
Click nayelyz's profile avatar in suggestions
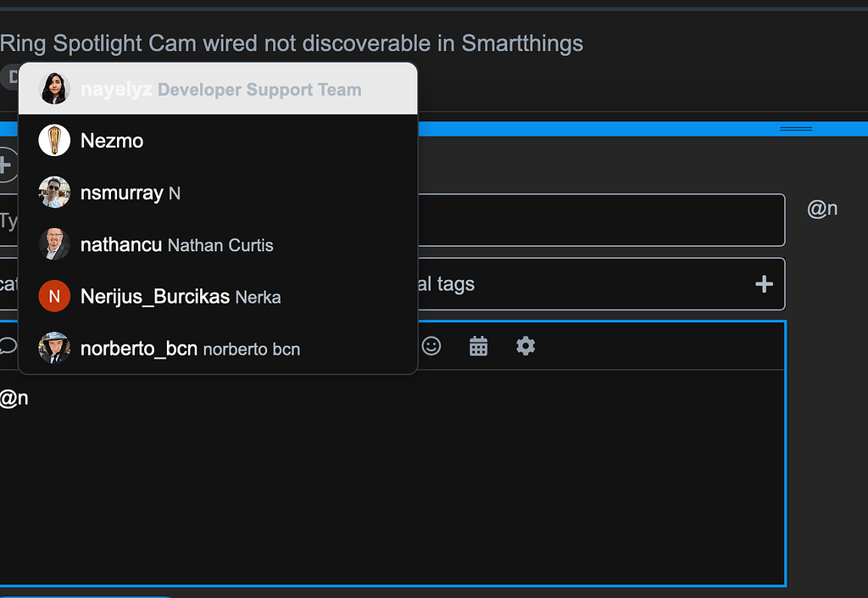(54, 89)
